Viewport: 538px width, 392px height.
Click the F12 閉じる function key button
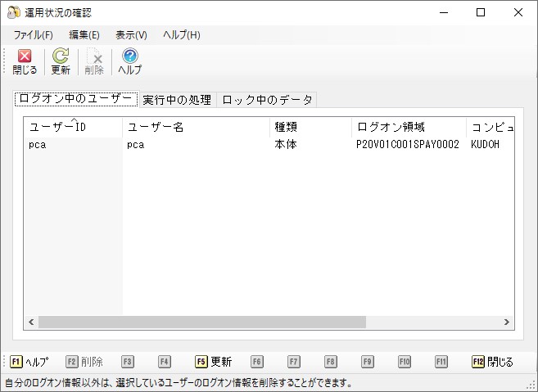click(x=492, y=362)
